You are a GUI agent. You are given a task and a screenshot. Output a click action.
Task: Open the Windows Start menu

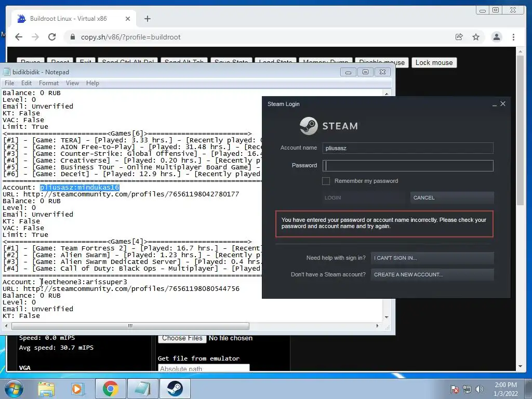pos(14,389)
